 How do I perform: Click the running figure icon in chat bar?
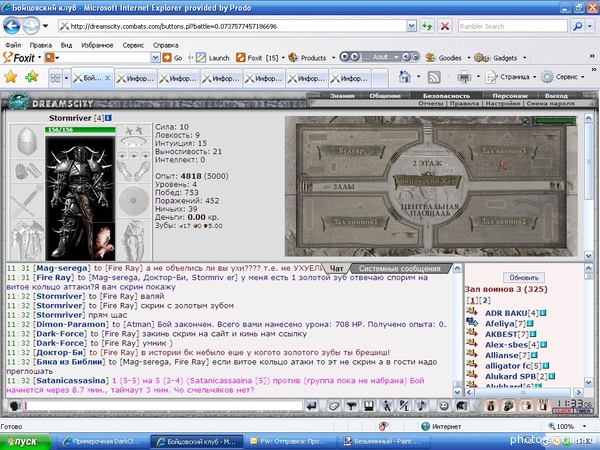coord(386,406)
